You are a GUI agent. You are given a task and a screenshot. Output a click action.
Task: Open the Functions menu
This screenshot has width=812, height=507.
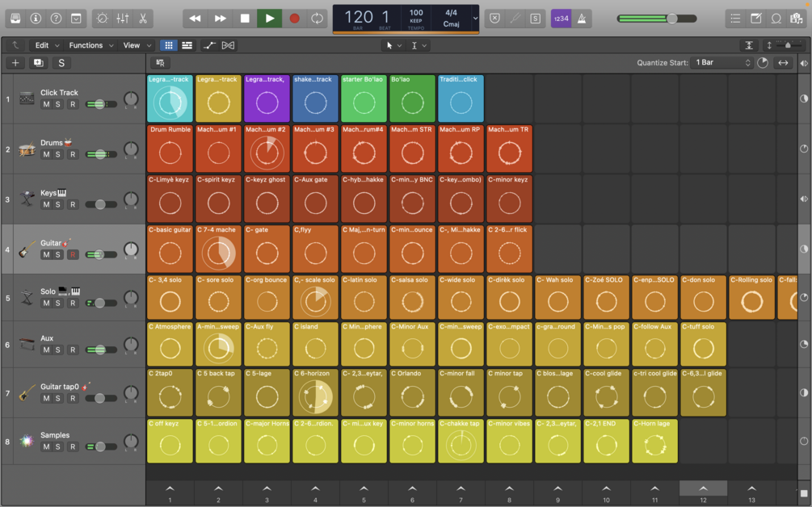90,45
